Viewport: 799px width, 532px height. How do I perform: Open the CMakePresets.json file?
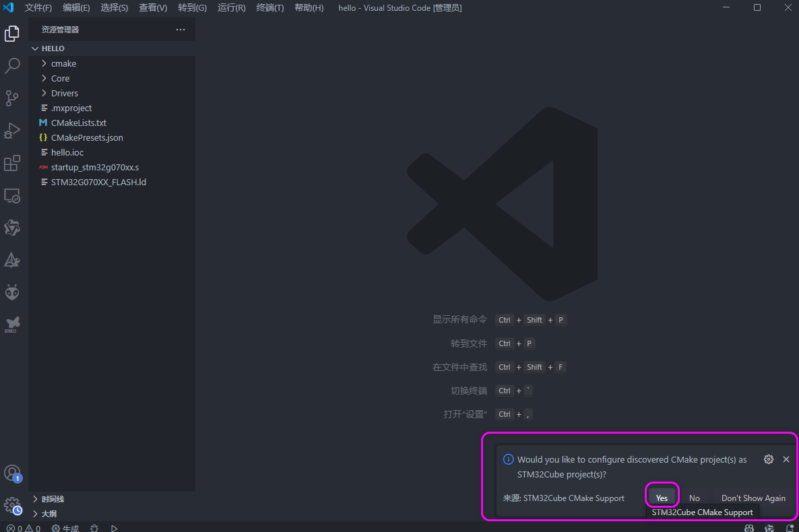(112, 137)
